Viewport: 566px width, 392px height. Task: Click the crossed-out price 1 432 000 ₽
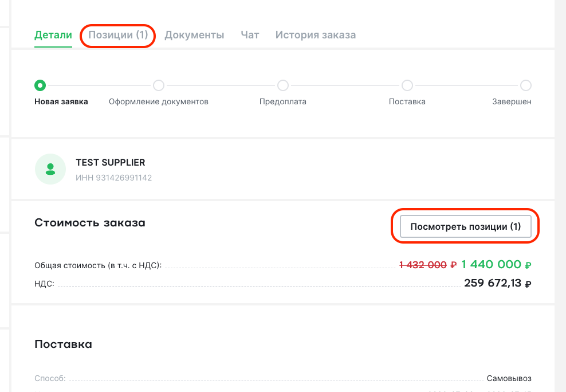coord(428,265)
